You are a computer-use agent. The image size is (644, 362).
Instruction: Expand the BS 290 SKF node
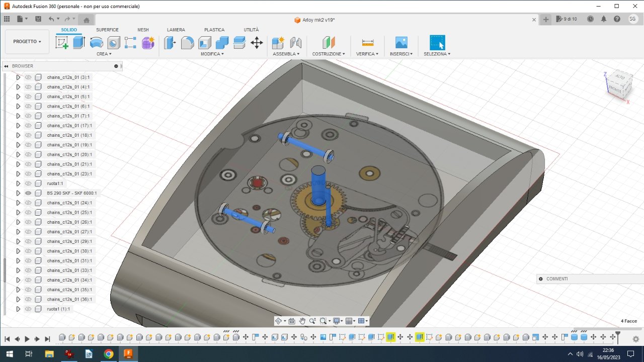(x=18, y=193)
